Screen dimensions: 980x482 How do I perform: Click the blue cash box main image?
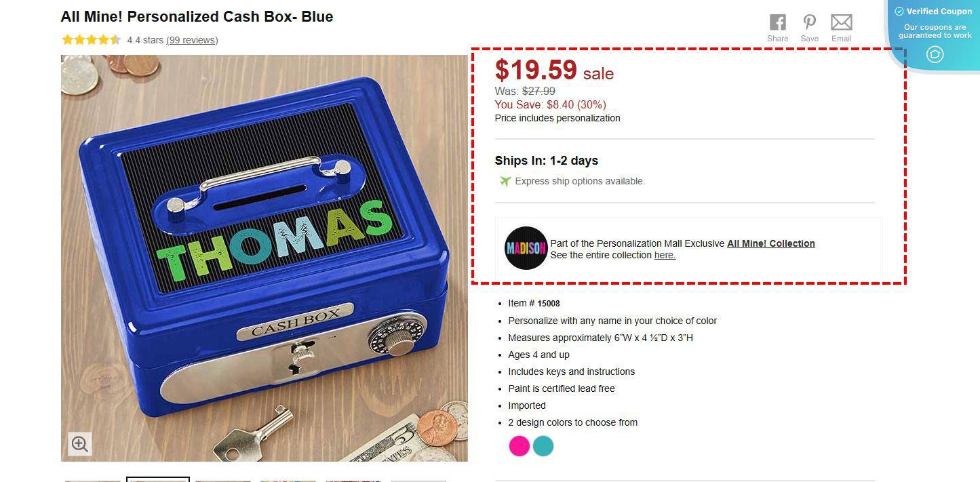[x=264, y=258]
